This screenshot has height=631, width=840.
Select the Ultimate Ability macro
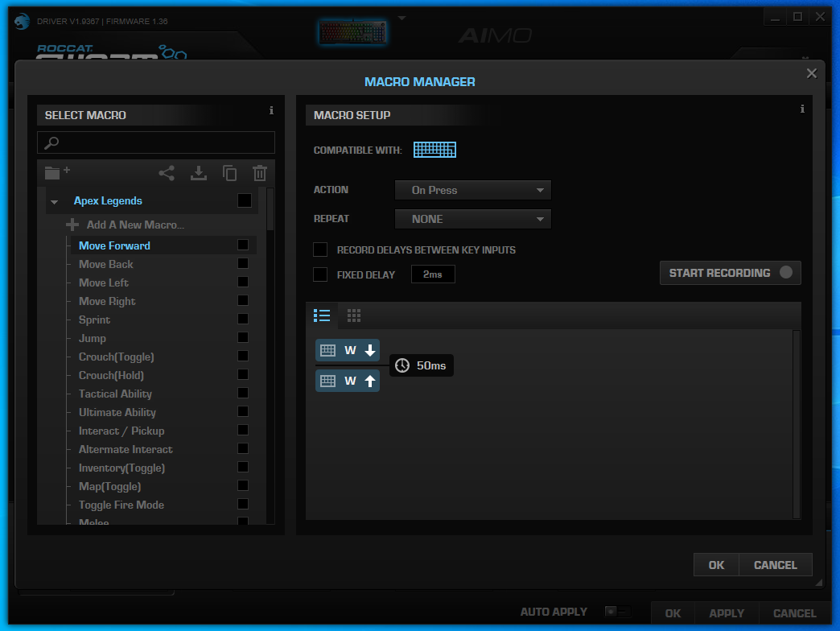117,412
